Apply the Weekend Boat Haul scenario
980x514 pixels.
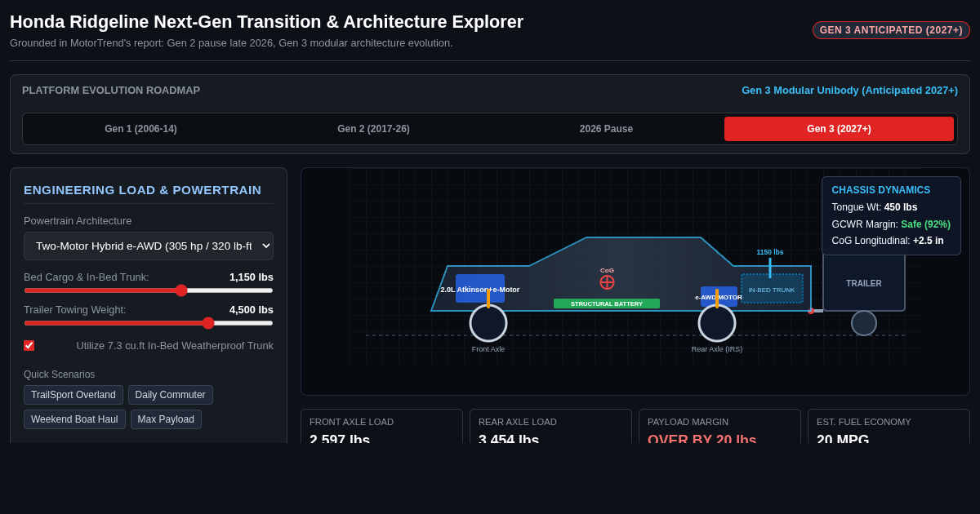pos(74,419)
